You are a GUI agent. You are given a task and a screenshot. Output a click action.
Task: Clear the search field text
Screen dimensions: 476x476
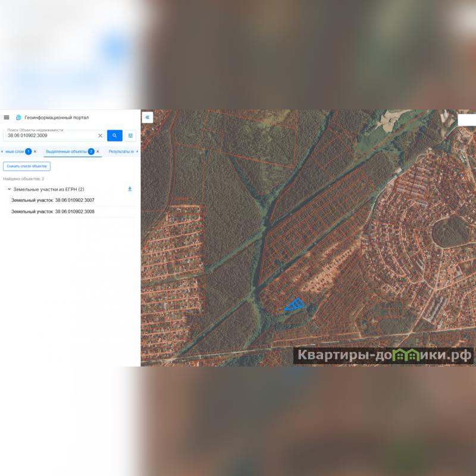(x=100, y=136)
